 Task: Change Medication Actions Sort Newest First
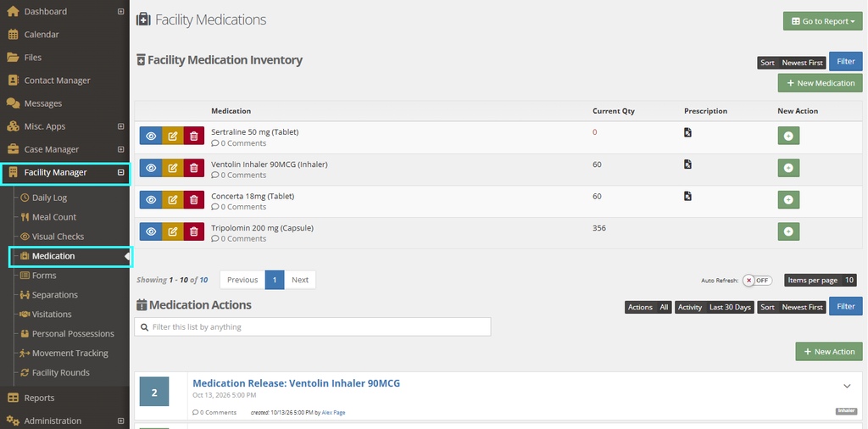(x=792, y=307)
